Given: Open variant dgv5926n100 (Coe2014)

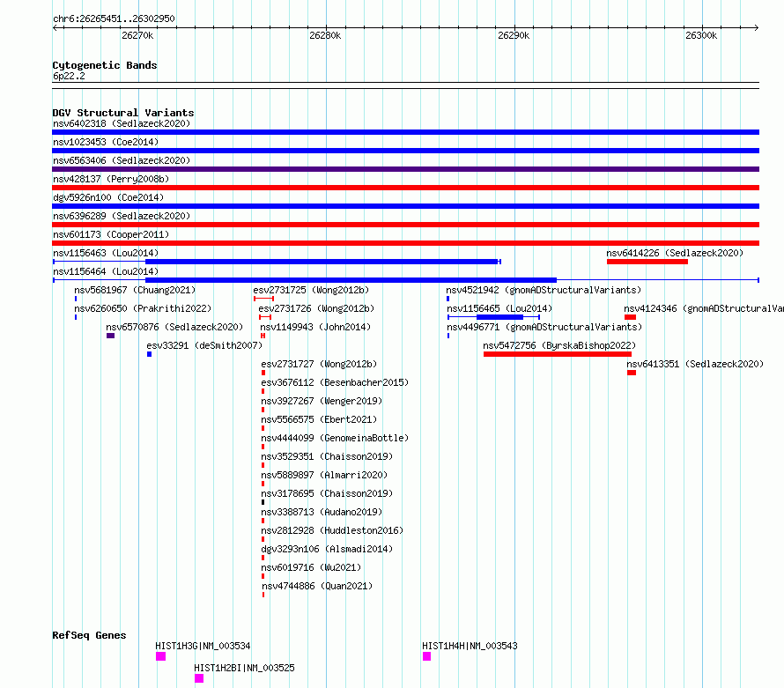Looking at the screenshot, I should click(108, 197).
